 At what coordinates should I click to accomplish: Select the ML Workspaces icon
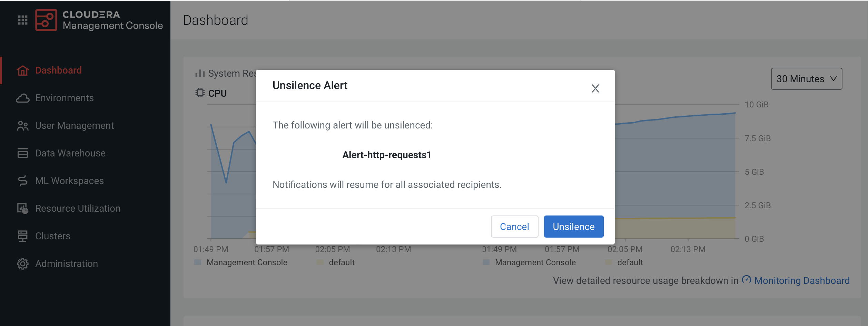(22, 181)
